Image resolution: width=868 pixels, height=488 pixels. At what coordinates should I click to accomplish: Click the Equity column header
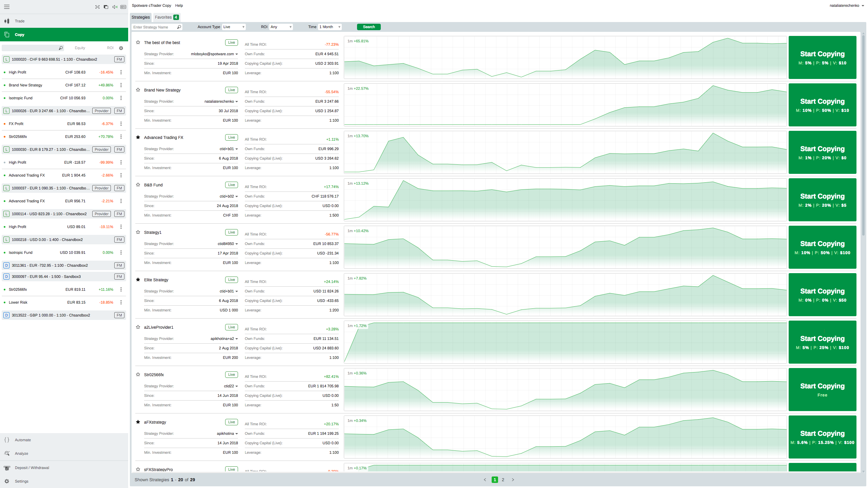pyautogui.click(x=80, y=48)
